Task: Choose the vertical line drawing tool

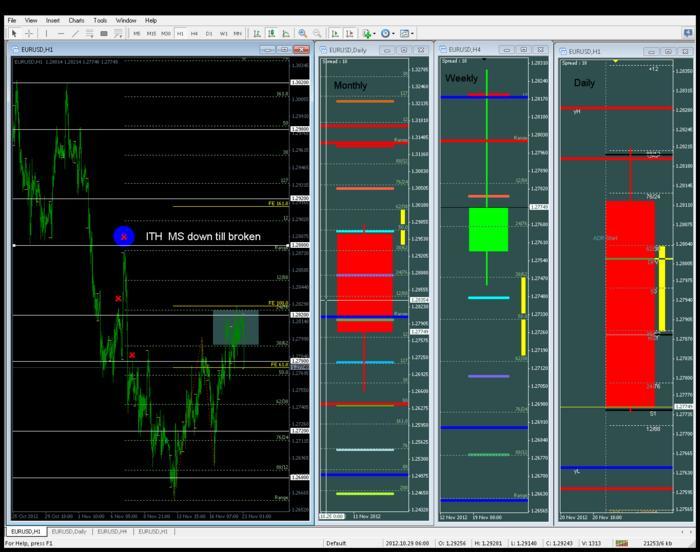Action: pos(46,33)
